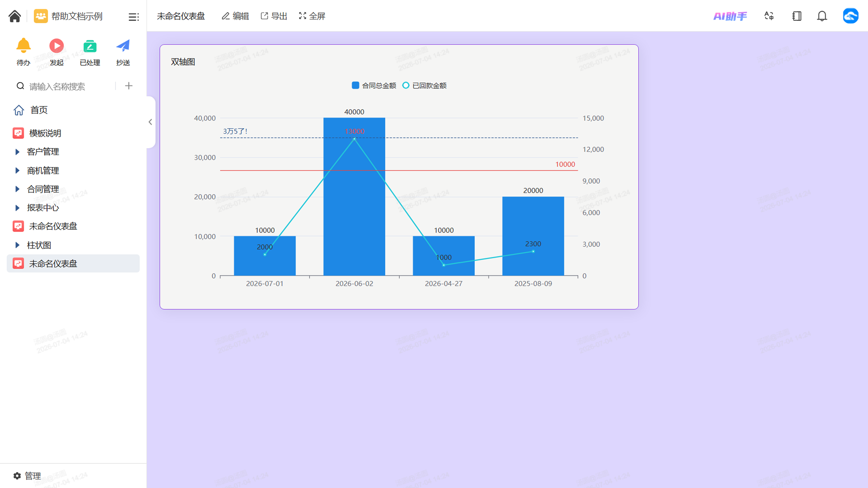Click the 2026-04-27 bar labeled 10000
Image resolution: width=868 pixels, height=488 pixels.
point(443,256)
